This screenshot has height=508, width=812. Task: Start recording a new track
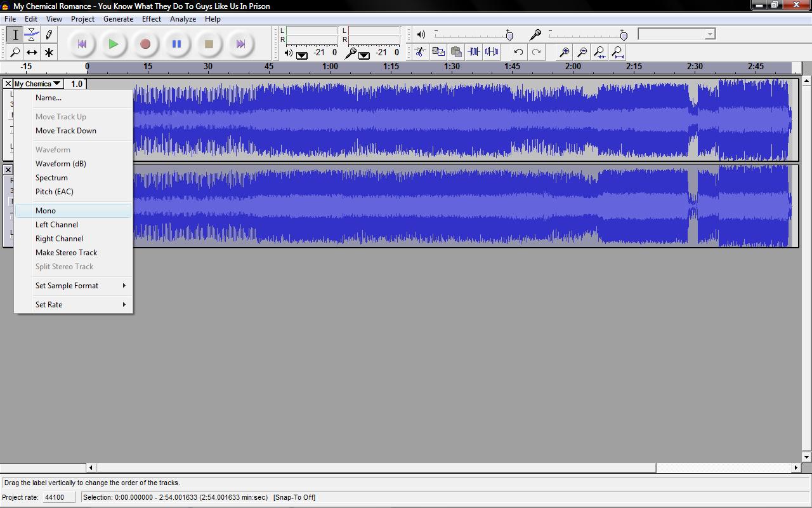tap(145, 43)
